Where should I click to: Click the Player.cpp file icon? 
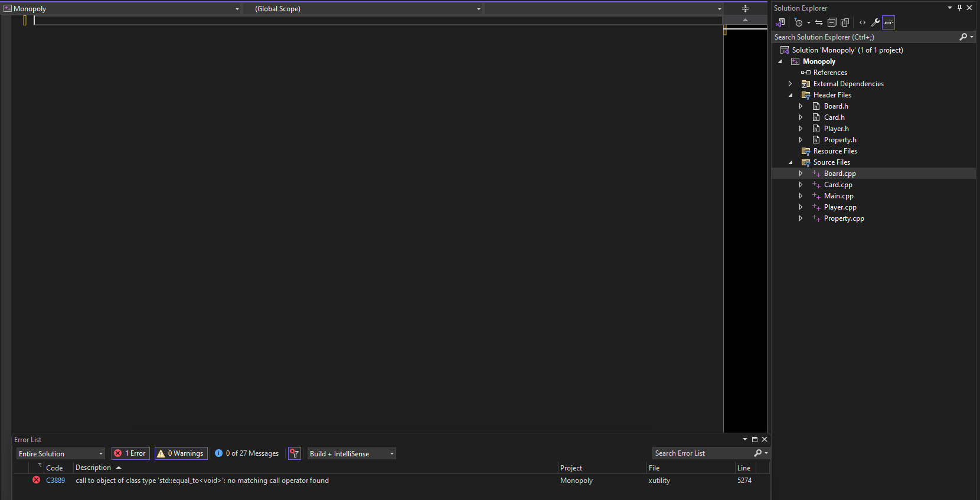coord(816,207)
